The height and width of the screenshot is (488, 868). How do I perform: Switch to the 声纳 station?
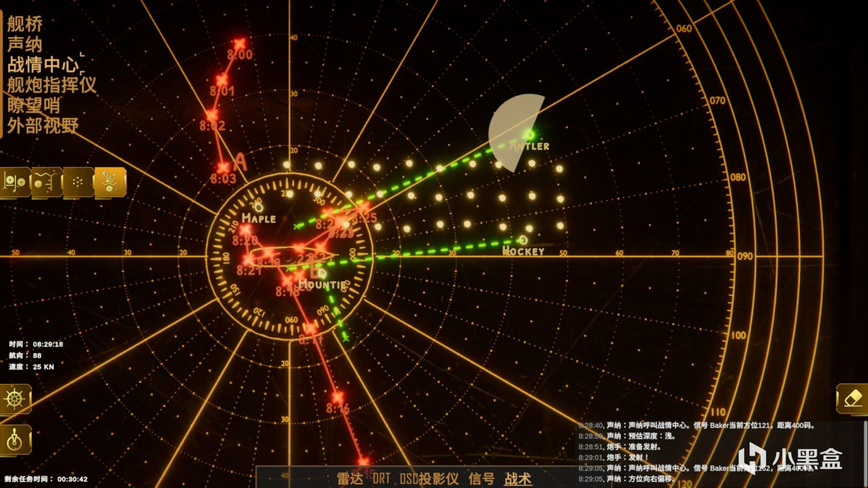pos(25,44)
